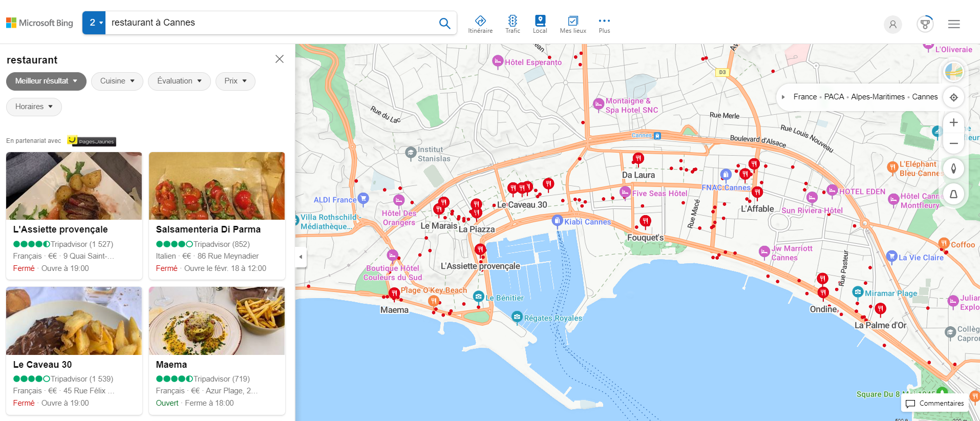The width and height of the screenshot is (980, 421).
Task: Select Maema listing title
Action: (x=172, y=365)
